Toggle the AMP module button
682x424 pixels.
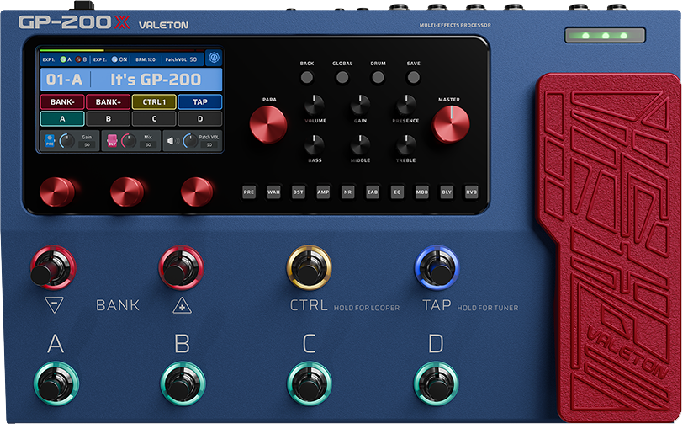[x=323, y=192]
